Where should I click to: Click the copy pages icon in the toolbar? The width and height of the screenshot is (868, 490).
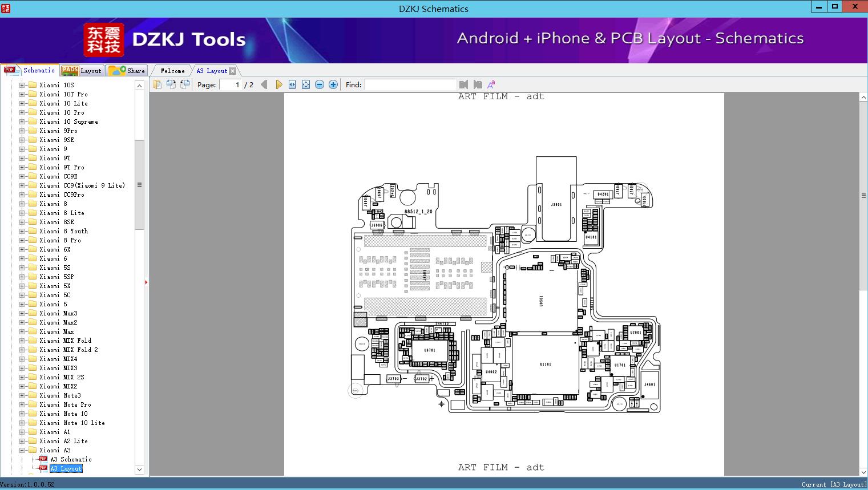point(158,84)
